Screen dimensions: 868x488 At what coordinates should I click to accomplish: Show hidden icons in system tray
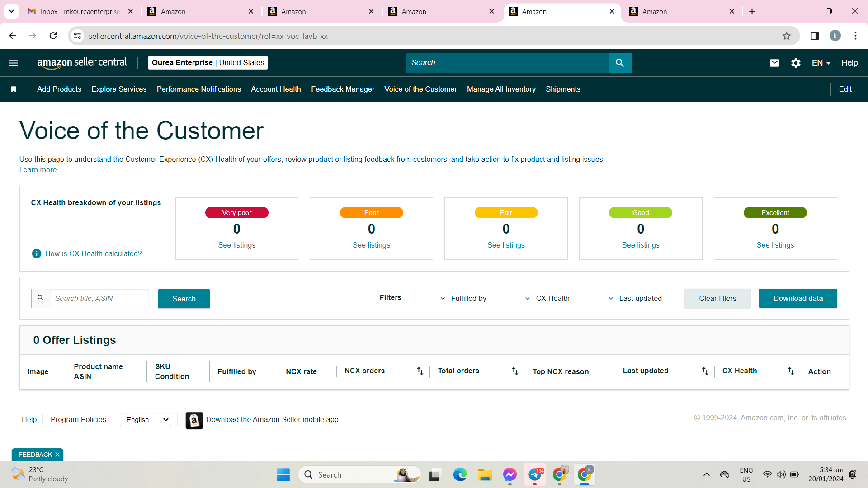coord(706,475)
